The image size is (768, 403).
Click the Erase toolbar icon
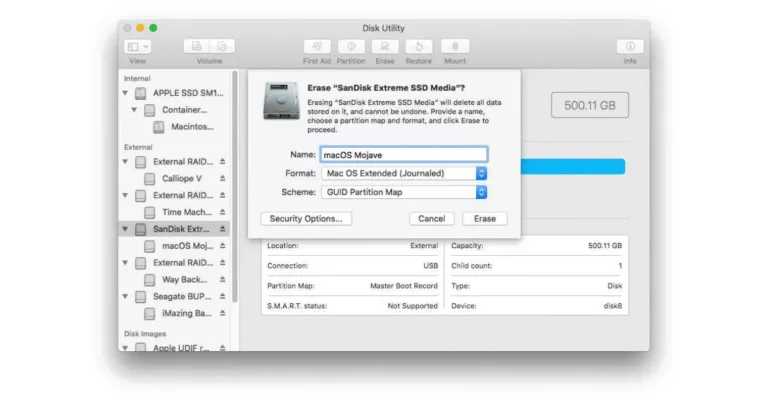coord(384,47)
